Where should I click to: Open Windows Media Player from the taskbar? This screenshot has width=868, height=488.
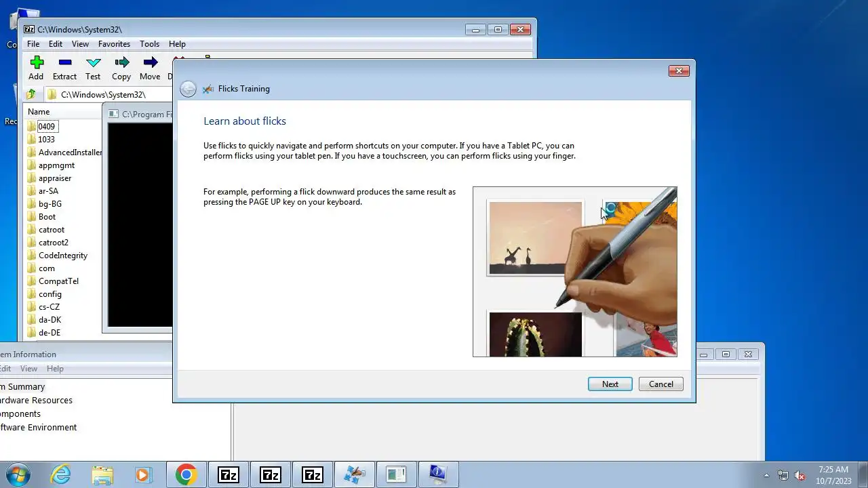143,474
